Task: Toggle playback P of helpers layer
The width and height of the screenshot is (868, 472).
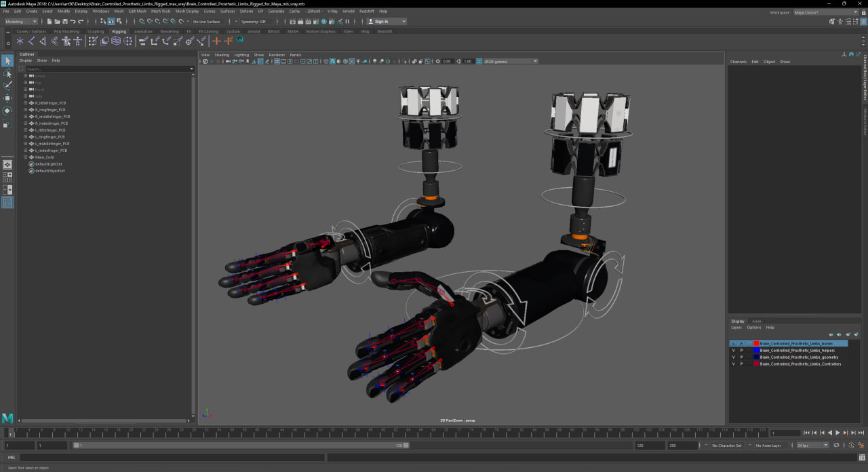Action: click(741, 351)
